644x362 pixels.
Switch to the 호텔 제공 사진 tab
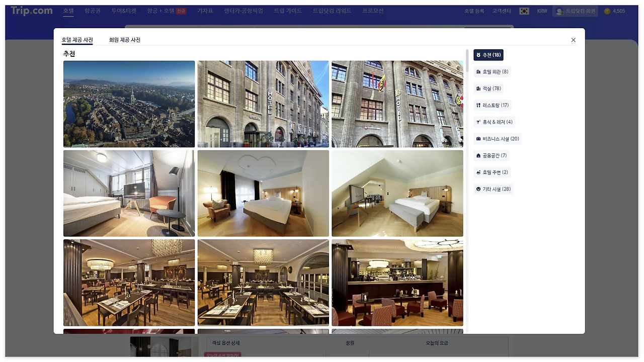pos(77,40)
